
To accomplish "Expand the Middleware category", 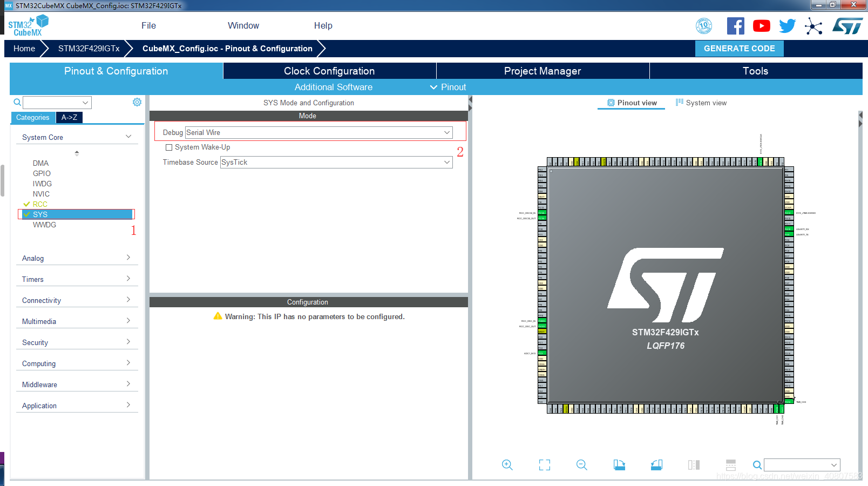I will (77, 384).
